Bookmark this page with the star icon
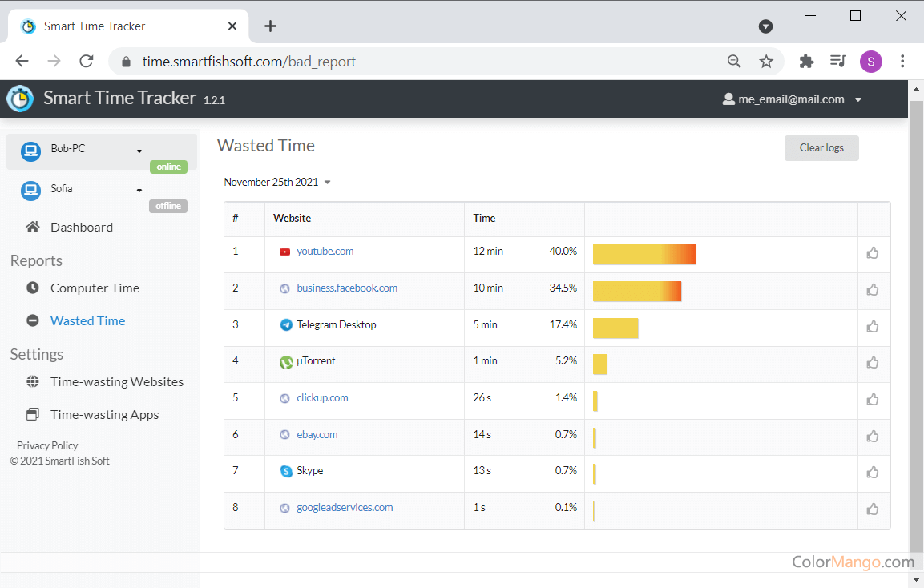Viewport: 924px width, 588px height. 766,62
